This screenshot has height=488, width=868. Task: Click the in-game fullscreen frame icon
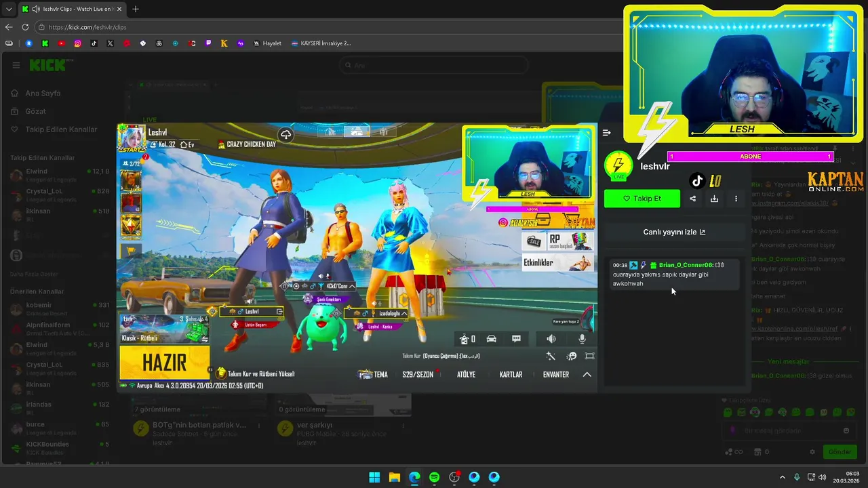589,356
